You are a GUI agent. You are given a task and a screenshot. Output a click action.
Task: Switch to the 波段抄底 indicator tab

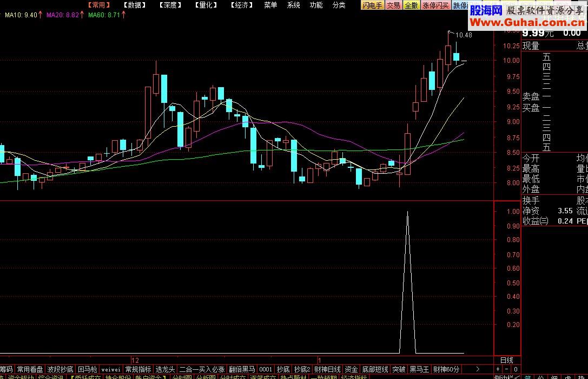pos(60,369)
